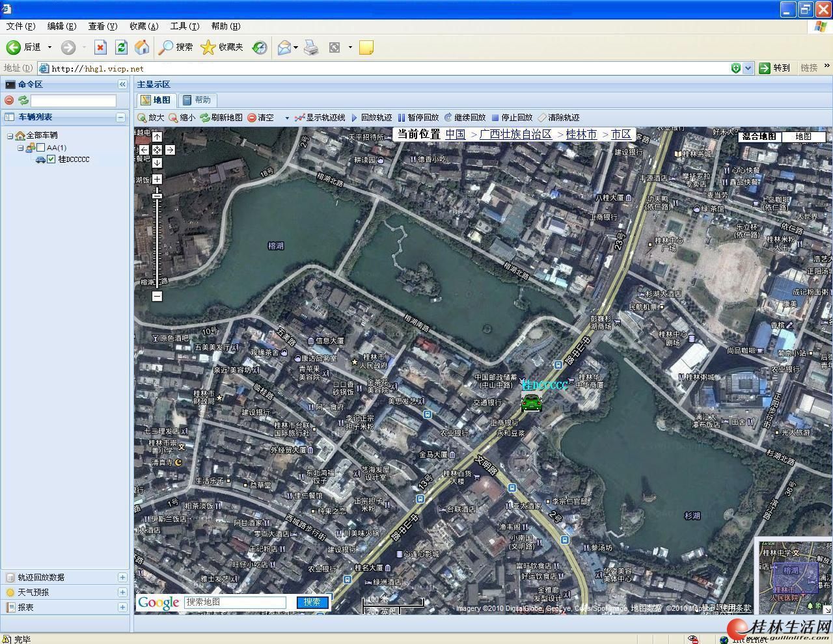The image size is (833, 644).
Task: Open dropdown arrow next to 清空
Action: click(286, 118)
